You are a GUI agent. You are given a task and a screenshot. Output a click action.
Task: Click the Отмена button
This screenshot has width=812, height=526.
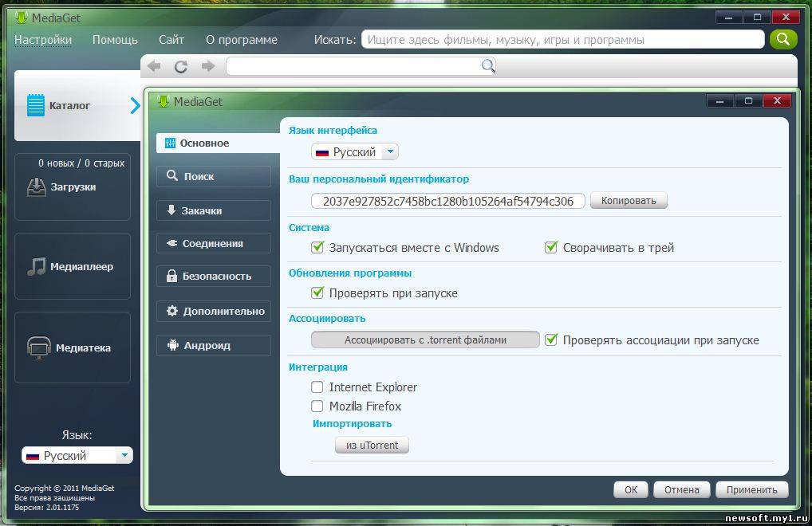681,490
